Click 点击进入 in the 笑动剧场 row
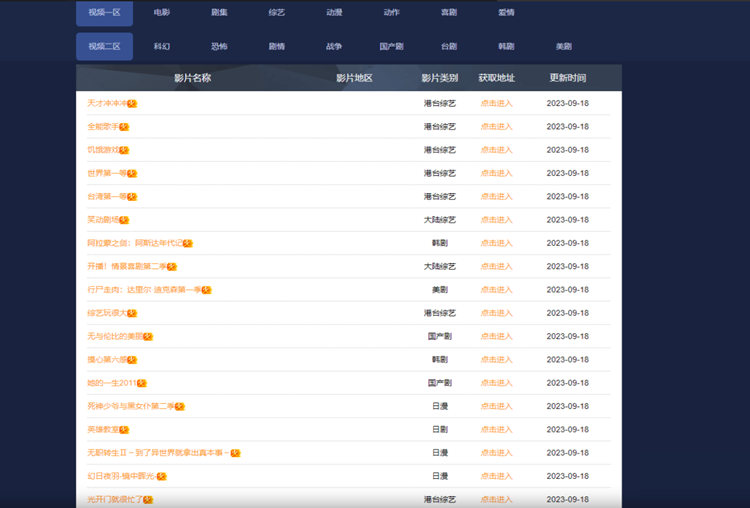 click(x=496, y=220)
